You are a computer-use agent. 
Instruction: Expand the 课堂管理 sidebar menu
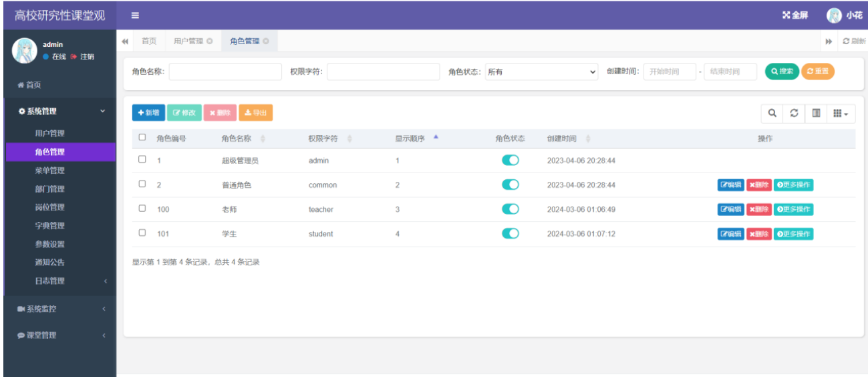60,336
